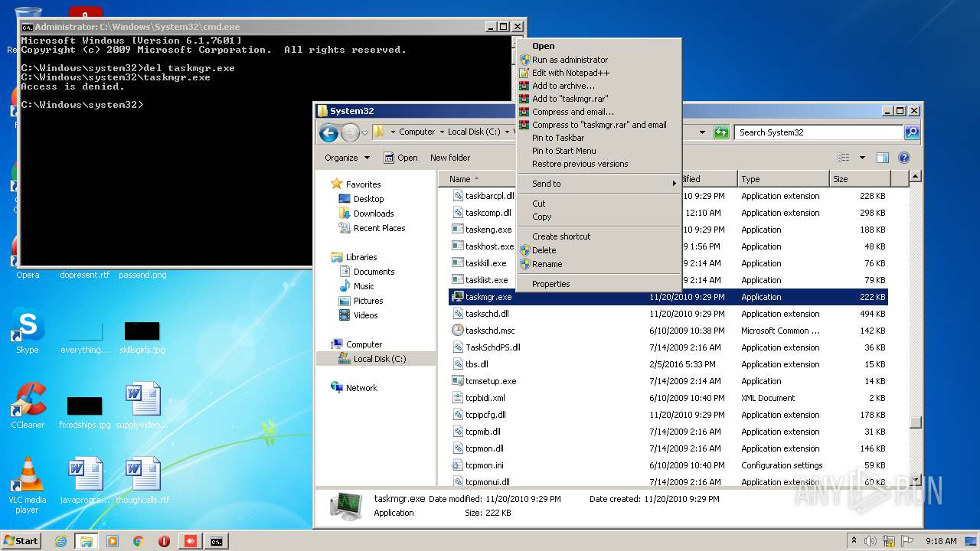Click the Start button
The height and width of the screenshot is (551, 980).
coord(21,540)
